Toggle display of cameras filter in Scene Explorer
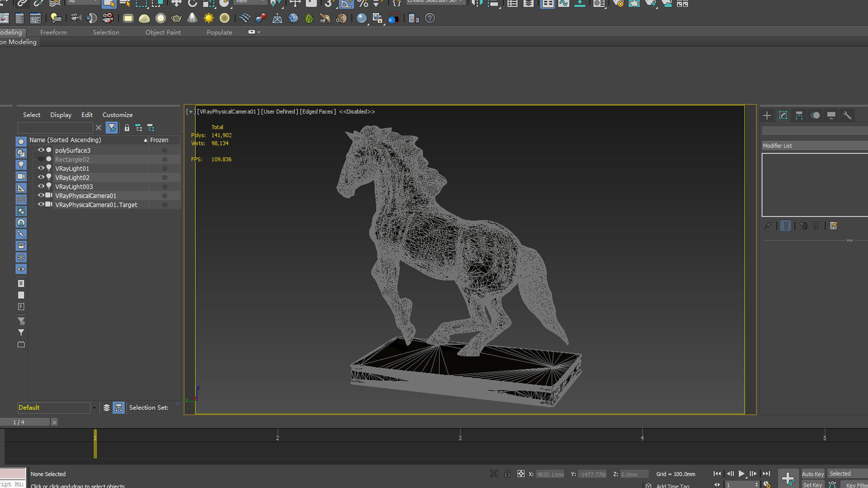This screenshot has width=868, height=488. coord(21,177)
